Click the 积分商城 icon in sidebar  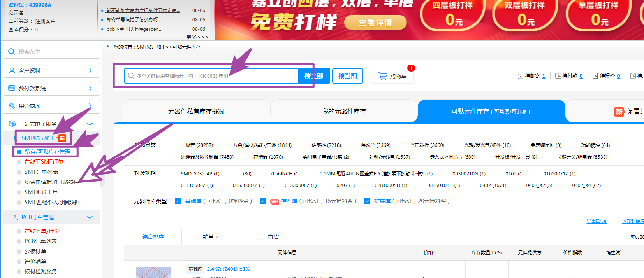(x=12, y=106)
